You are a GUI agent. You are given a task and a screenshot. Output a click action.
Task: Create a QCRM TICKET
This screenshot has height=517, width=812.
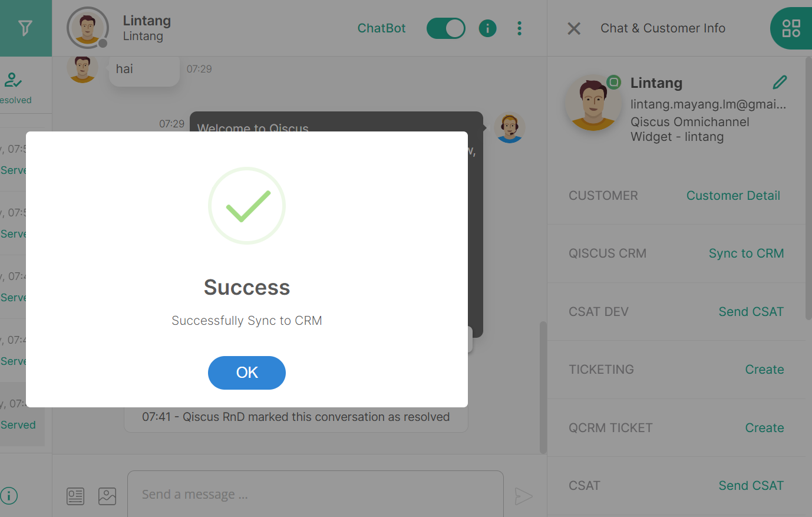764,428
